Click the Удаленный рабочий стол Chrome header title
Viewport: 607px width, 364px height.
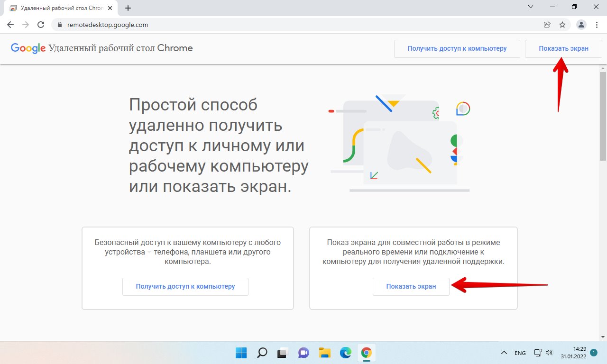coord(121,48)
